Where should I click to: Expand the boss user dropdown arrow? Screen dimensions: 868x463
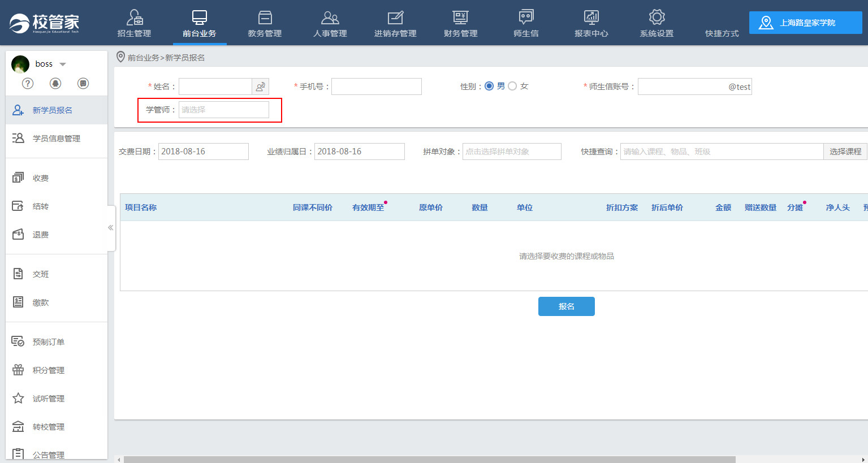(63, 64)
